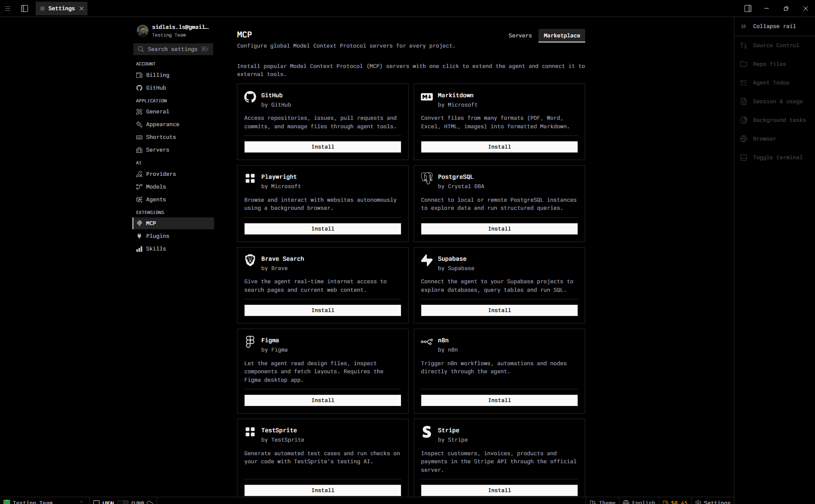The width and height of the screenshot is (815, 504).
Task: Click the 'by Crystal DBA' author text
Action: 461,186
